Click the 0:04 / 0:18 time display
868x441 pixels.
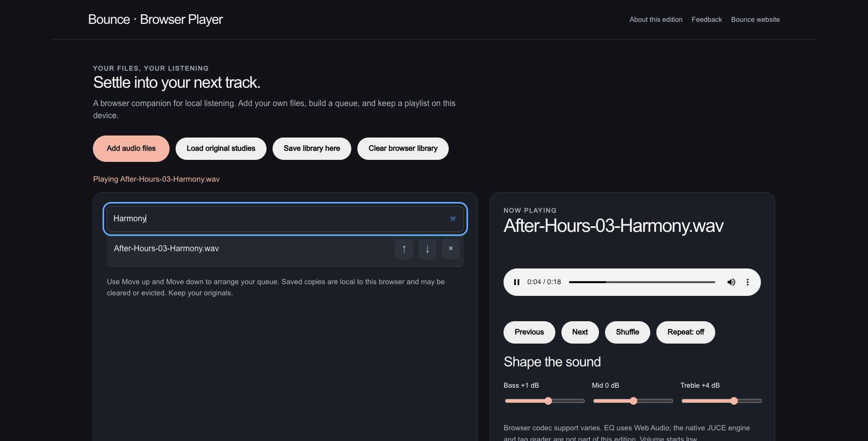click(544, 282)
